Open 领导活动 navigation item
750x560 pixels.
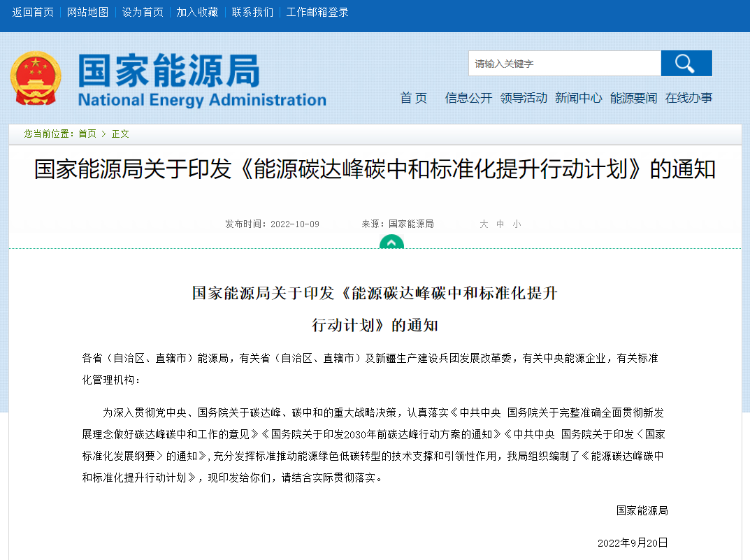pyautogui.click(x=524, y=98)
